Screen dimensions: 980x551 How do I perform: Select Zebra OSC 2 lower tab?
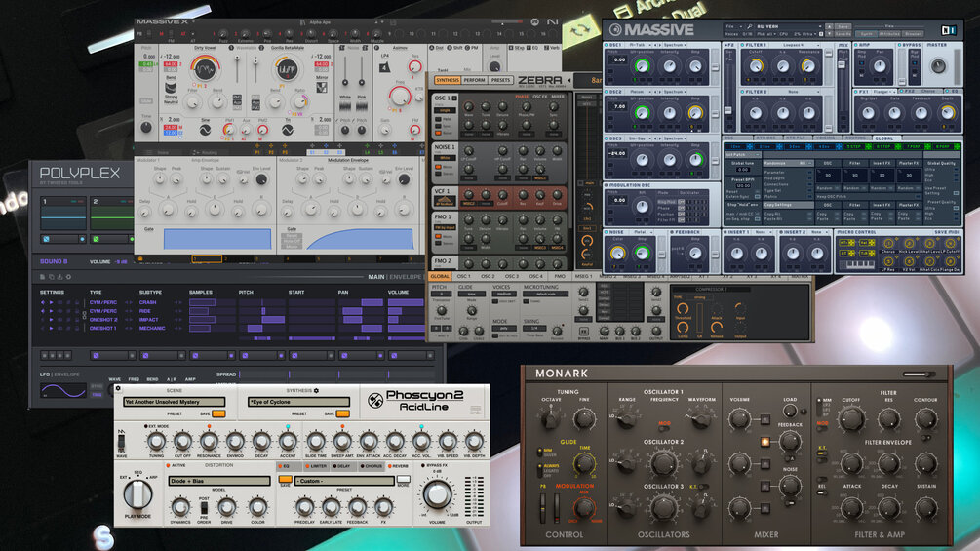coord(488,275)
